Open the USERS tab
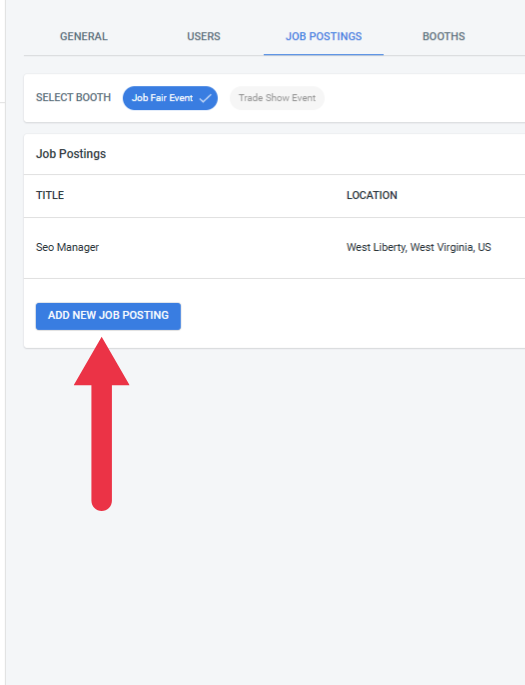Screen dimensions: 525x685 point(204,36)
